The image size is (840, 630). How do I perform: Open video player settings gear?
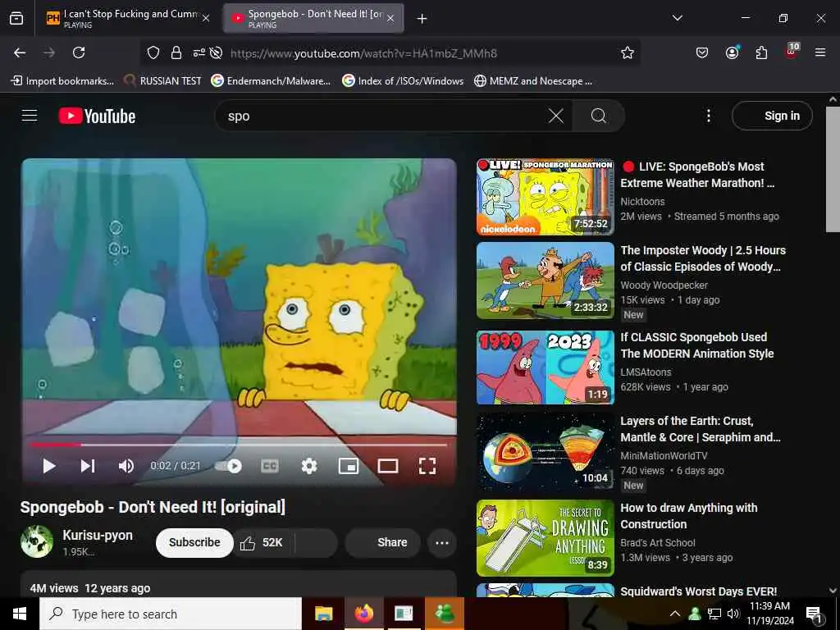click(x=309, y=466)
